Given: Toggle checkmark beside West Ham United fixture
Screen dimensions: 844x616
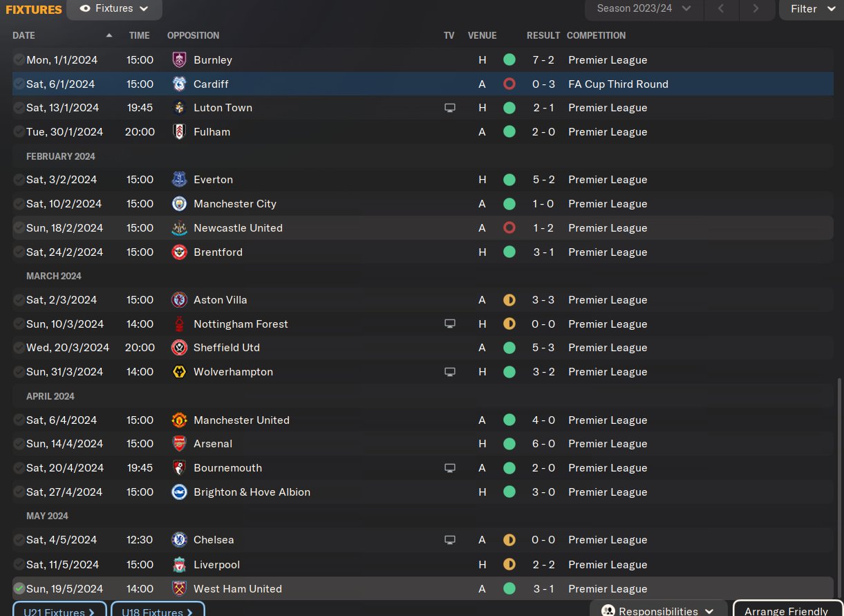Looking at the screenshot, I should pyautogui.click(x=19, y=589).
